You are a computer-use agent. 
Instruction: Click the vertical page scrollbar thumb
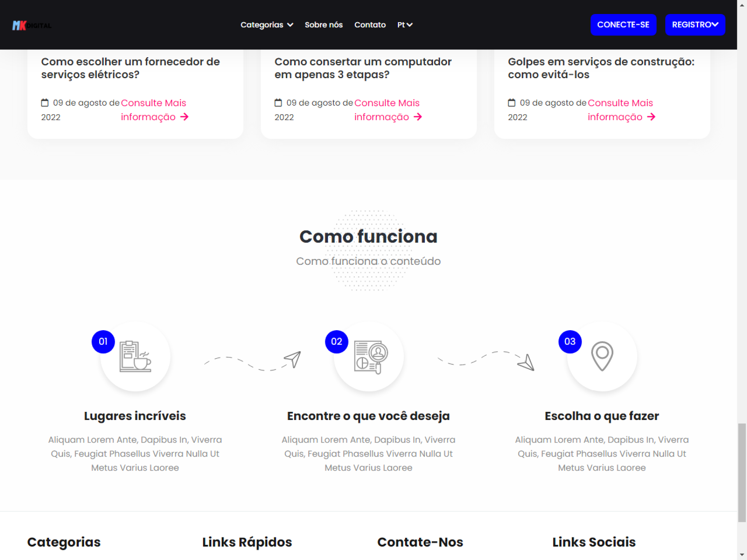point(742,472)
